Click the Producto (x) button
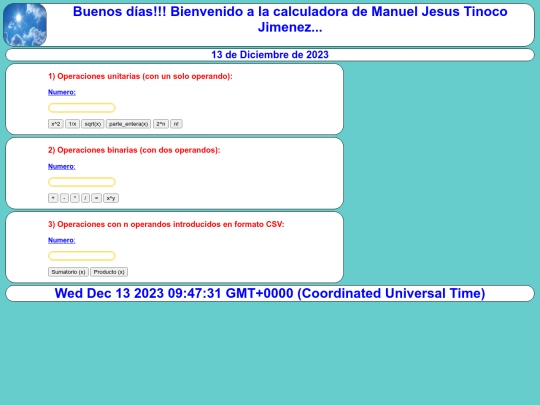 (x=109, y=272)
